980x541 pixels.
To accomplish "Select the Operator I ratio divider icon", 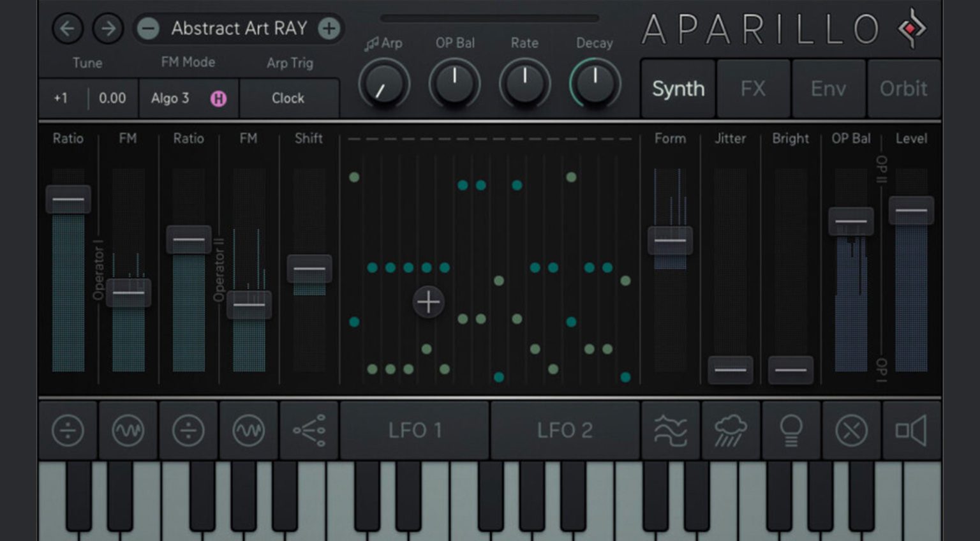I will pyautogui.click(x=68, y=431).
